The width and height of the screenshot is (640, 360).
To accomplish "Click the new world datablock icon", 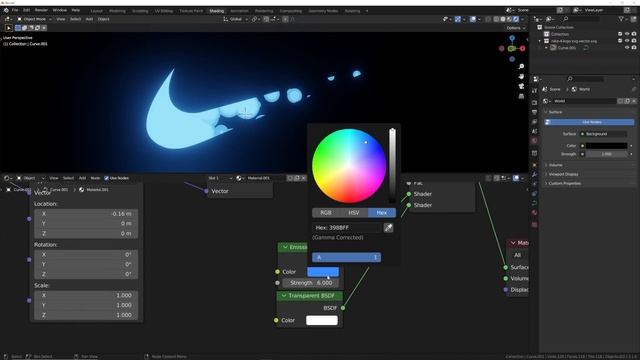I will coord(627,101).
